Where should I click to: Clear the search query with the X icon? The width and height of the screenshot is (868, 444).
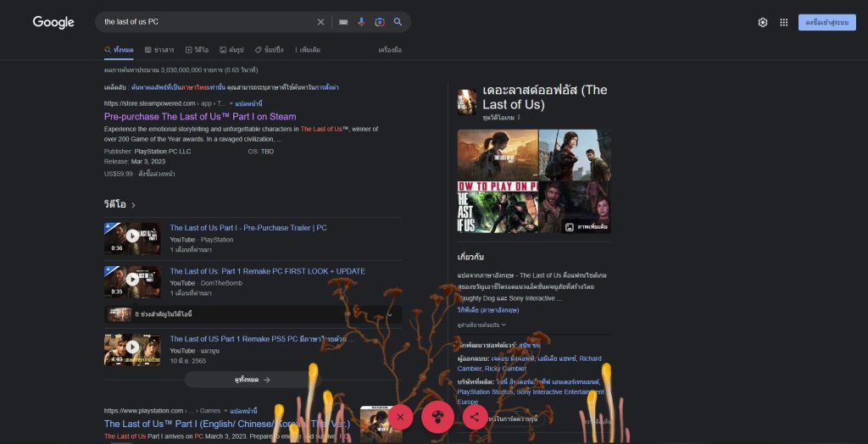click(x=320, y=22)
